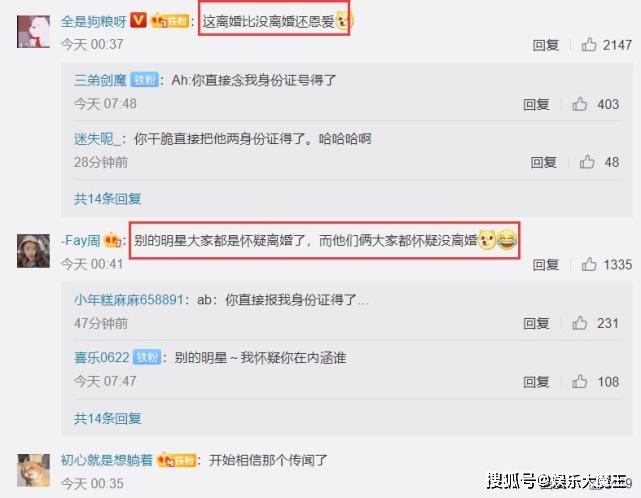Viewport: 641px width, 498px height.
Task: Click the orange V verified badge
Action: [x=138, y=20]
